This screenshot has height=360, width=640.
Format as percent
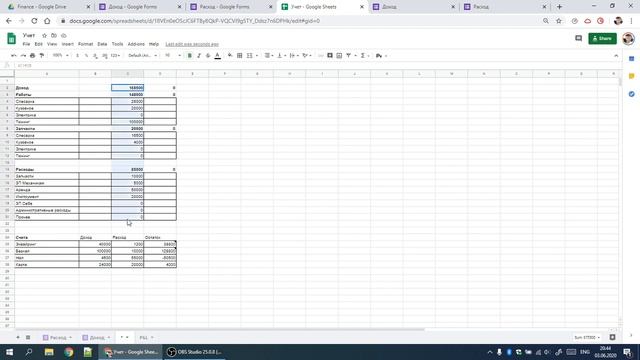click(x=86, y=56)
